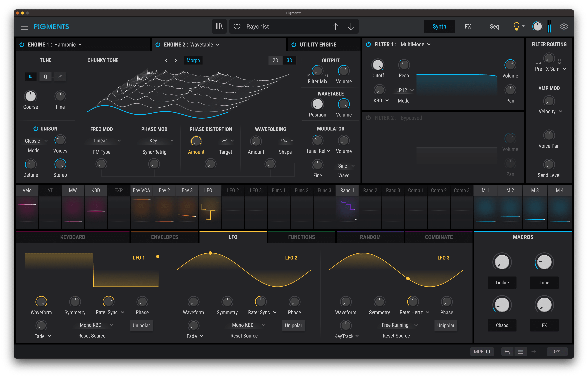This screenshot has width=588, height=377.
Task: Click LFO 1 Unipolar button
Action: [141, 325]
